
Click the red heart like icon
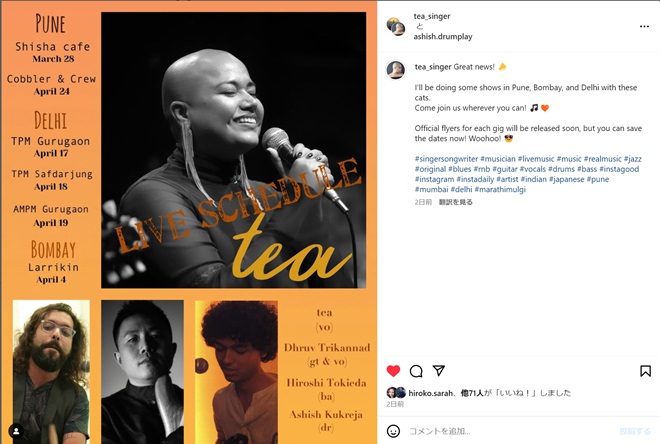pyautogui.click(x=393, y=371)
